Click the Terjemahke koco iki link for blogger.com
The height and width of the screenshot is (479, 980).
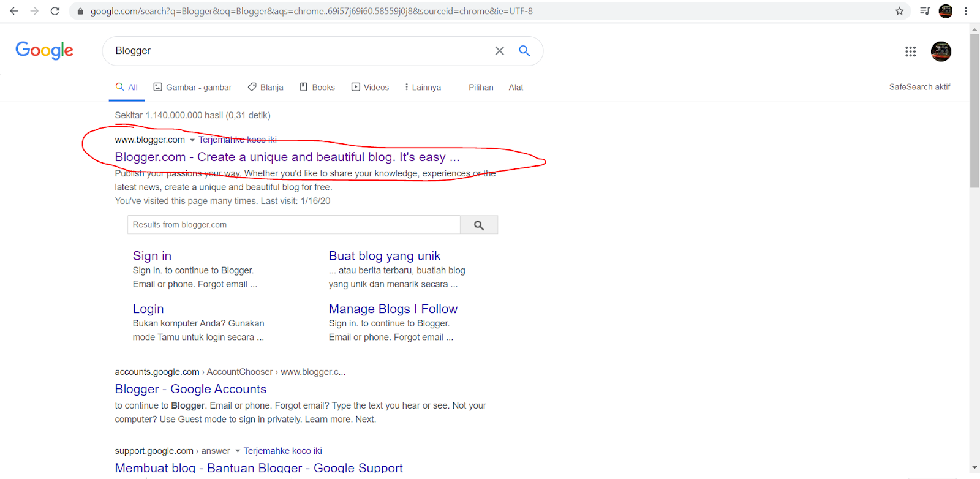click(238, 140)
